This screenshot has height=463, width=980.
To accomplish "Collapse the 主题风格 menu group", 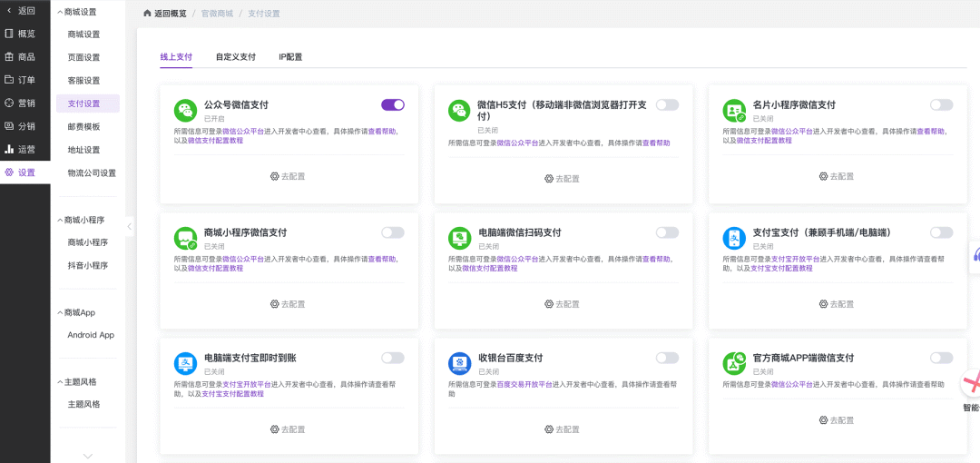I will click(60, 382).
